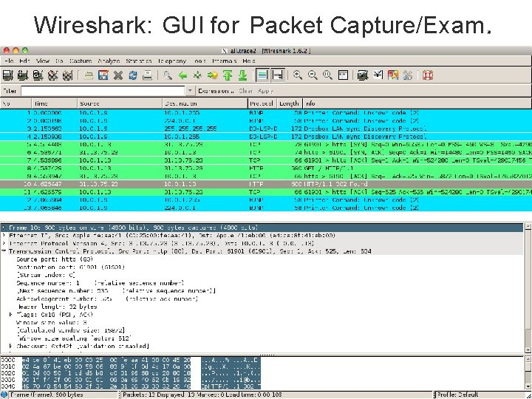
Task: Sort by the Destination column header
Action: pyautogui.click(x=205, y=103)
